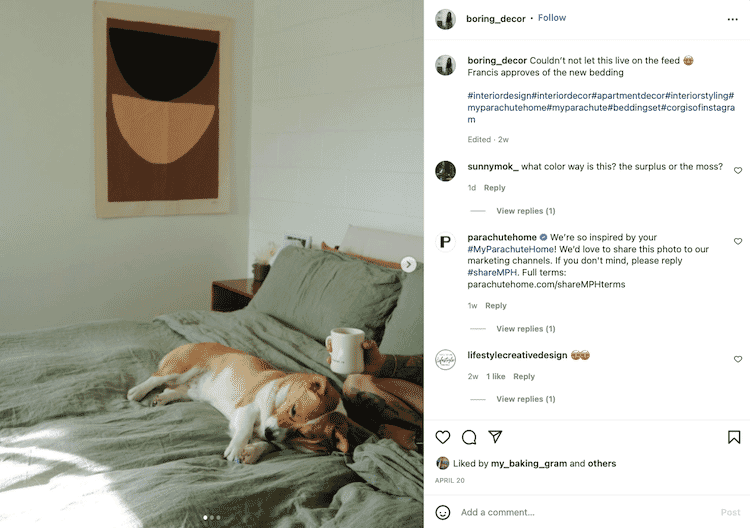This screenshot has height=528, width=750.
Task: Share post via paper plane icon
Action: click(x=495, y=437)
